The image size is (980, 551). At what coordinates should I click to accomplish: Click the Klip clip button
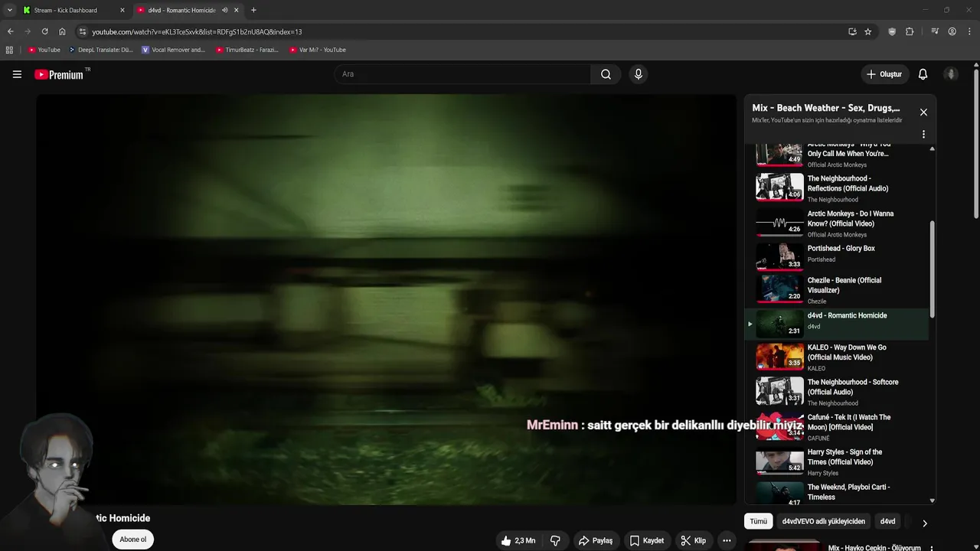(694, 540)
